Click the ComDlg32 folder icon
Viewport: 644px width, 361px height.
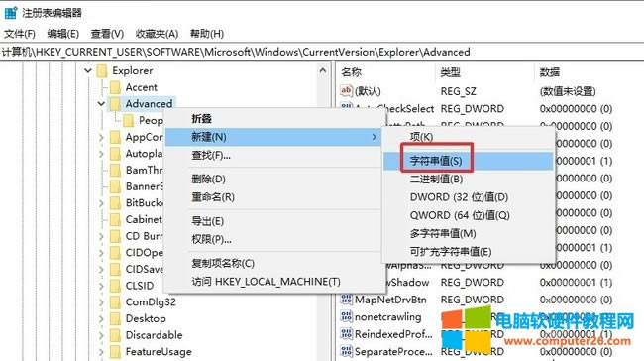pyautogui.click(x=115, y=302)
